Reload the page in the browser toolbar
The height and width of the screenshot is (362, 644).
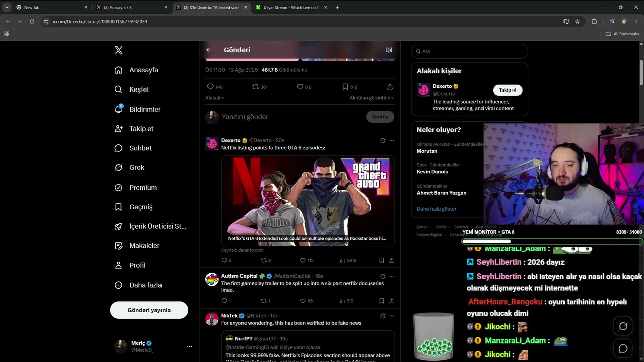[x=32, y=22]
